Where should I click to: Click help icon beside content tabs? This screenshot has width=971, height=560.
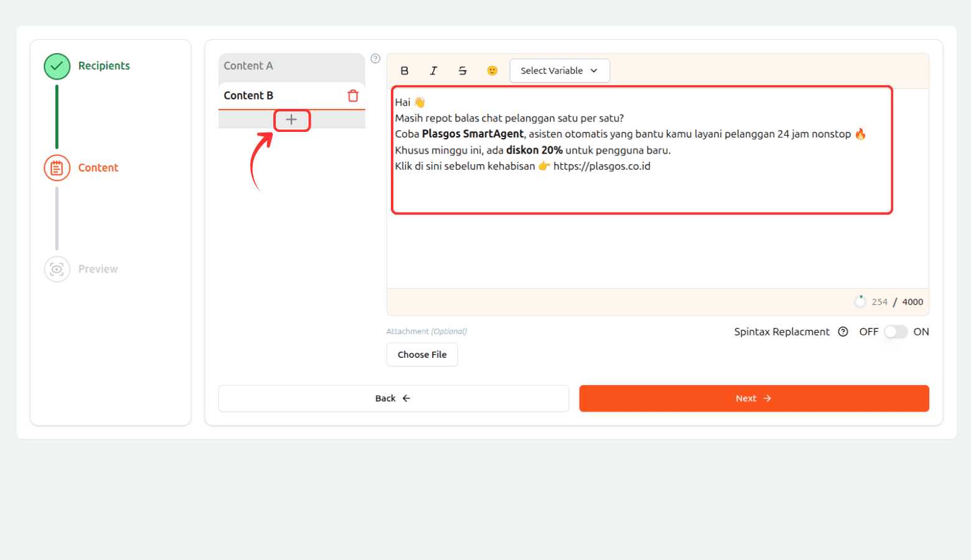375,58
